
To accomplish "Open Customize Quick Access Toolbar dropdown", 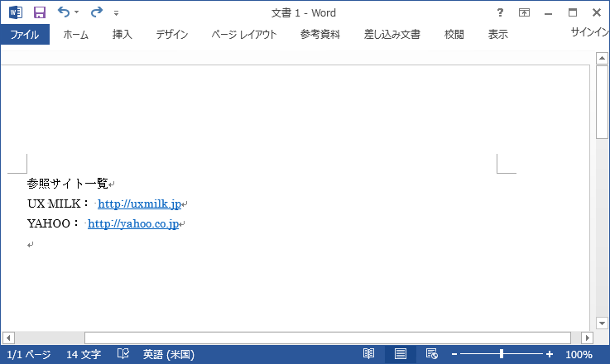I will click(x=116, y=13).
